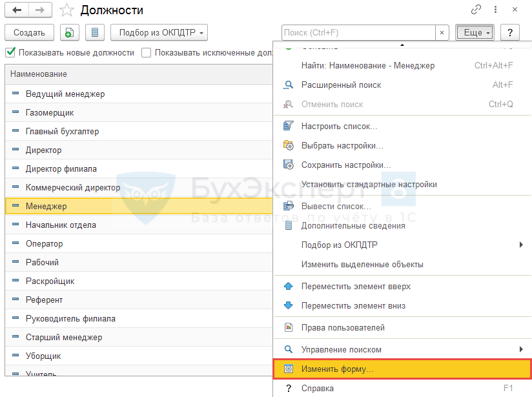
Task: Open the three-dot window menu
Action: click(x=495, y=10)
